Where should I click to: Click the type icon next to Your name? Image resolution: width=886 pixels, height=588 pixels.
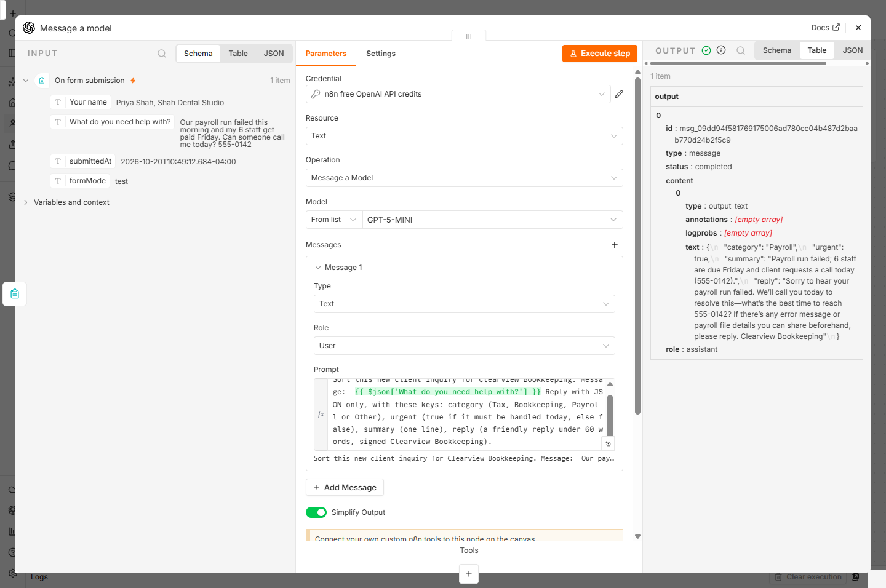click(58, 102)
